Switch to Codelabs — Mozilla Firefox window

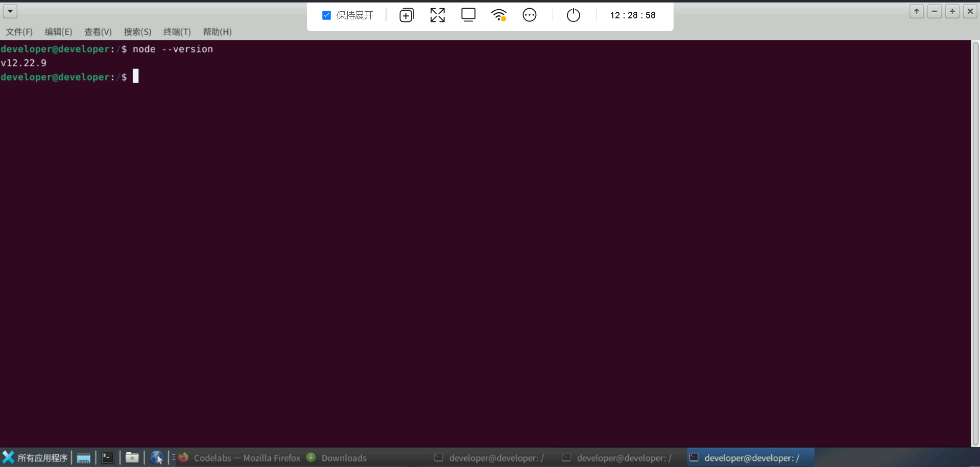click(240, 458)
